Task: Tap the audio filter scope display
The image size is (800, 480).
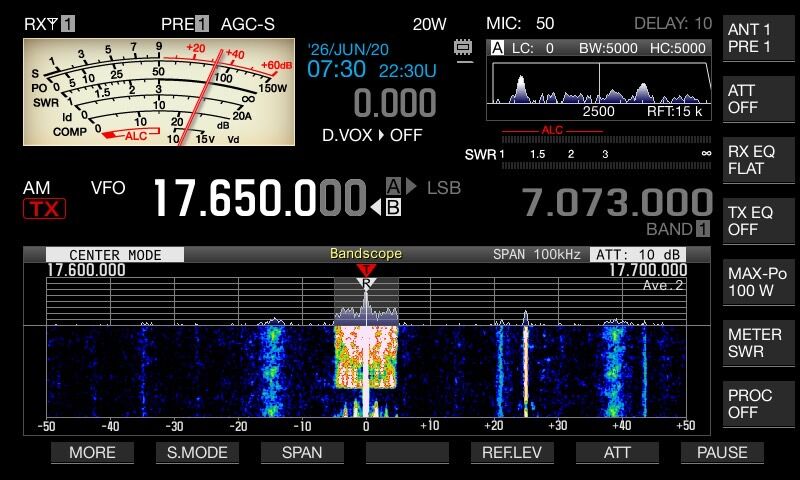Action: click(x=599, y=83)
